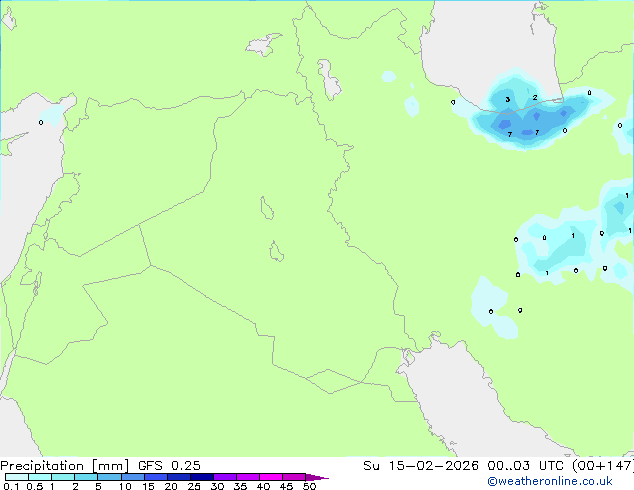Pick the 15–20 mm legend swatch
This screenshot has width=634, height=490.
[156, 477]
